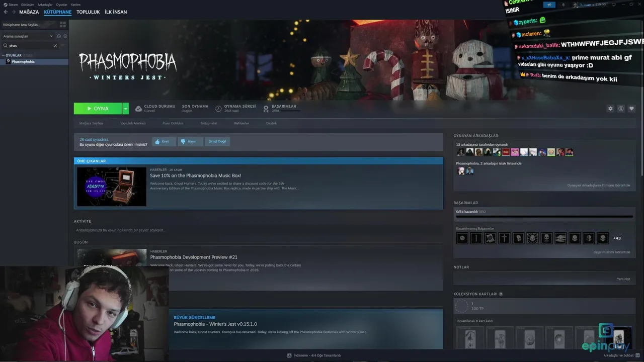Click the red infinity friend avatar
The height and width of the screenshot is (362, 644).
click(x=506, y=152)
